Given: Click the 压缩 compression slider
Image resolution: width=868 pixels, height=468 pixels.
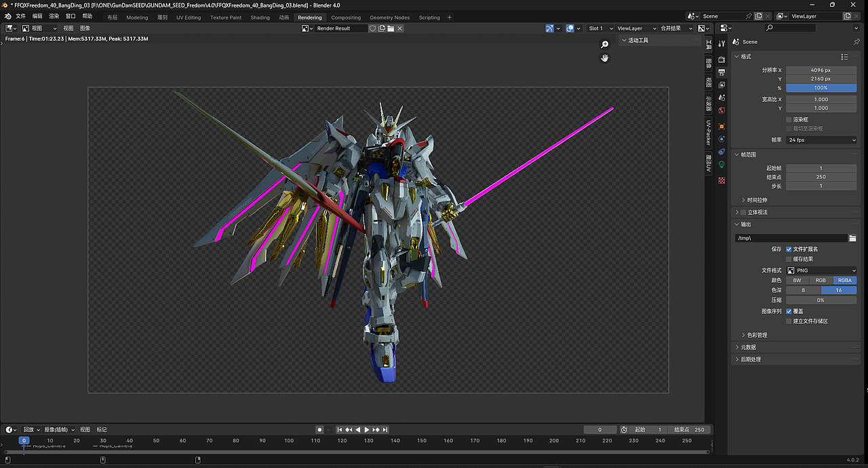Looking at the screenshot, I should click(821, 300).
